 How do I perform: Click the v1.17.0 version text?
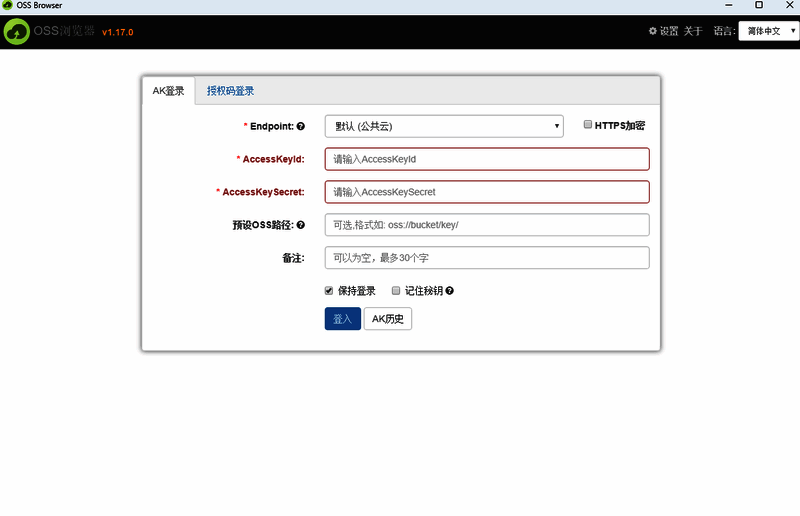point(117,32)
